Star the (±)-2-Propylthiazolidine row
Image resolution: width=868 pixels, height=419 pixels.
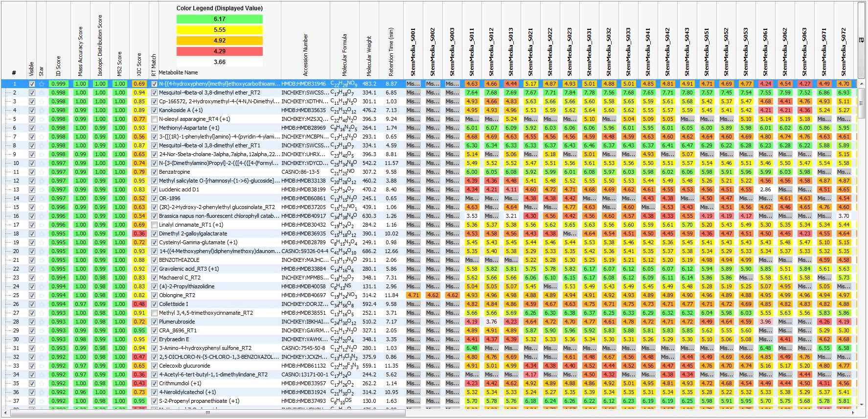click(x=42, y=286)
